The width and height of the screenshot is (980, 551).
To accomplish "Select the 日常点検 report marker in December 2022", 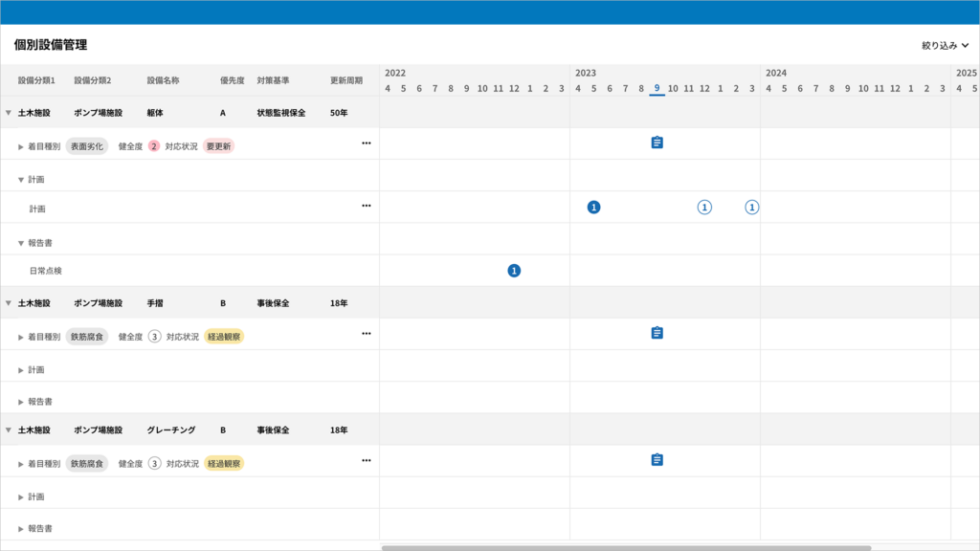I will (514, 271).
